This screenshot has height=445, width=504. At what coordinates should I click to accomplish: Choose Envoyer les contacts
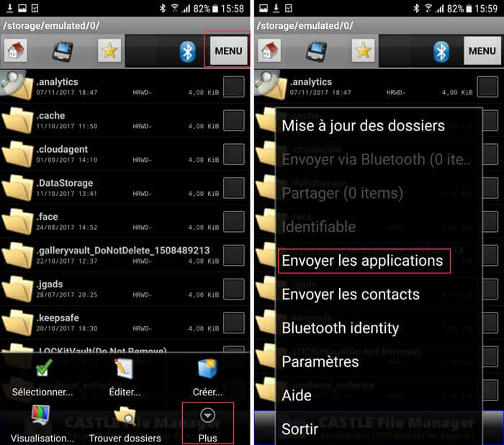(379, 295)
